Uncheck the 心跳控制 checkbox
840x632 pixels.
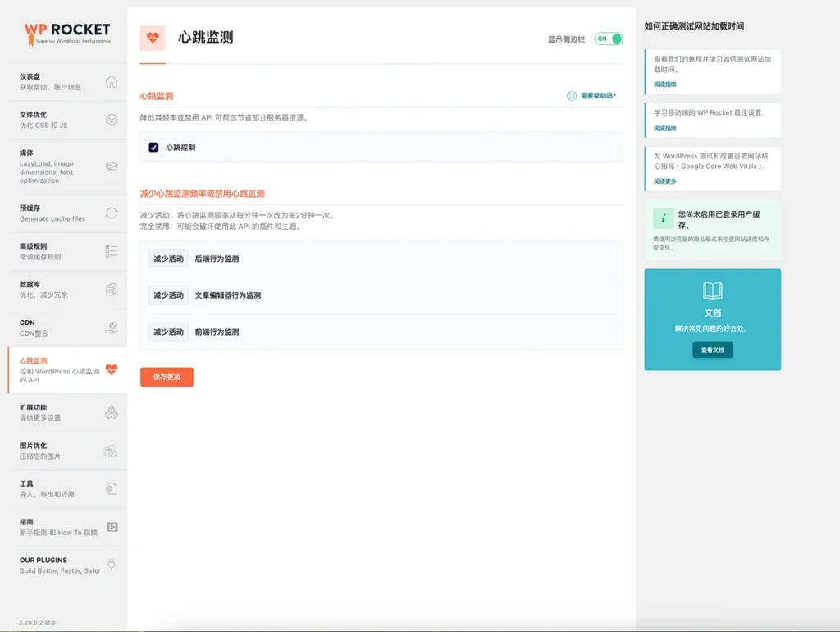[153, 148]
